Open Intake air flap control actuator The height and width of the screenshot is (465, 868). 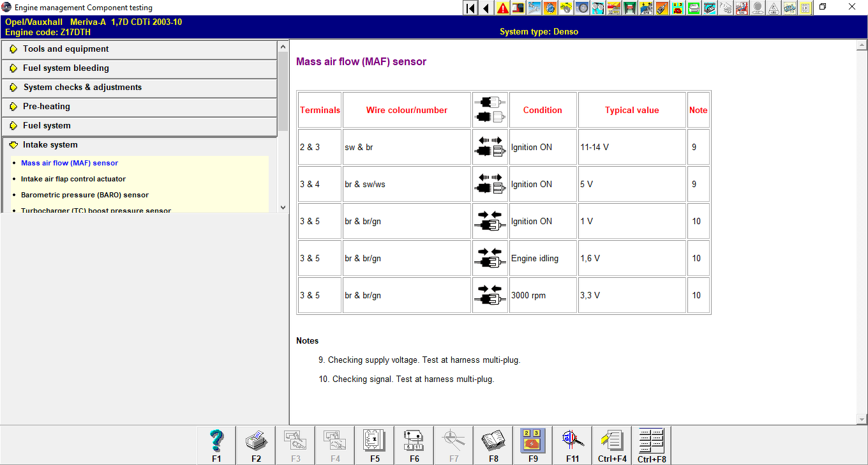73,179
